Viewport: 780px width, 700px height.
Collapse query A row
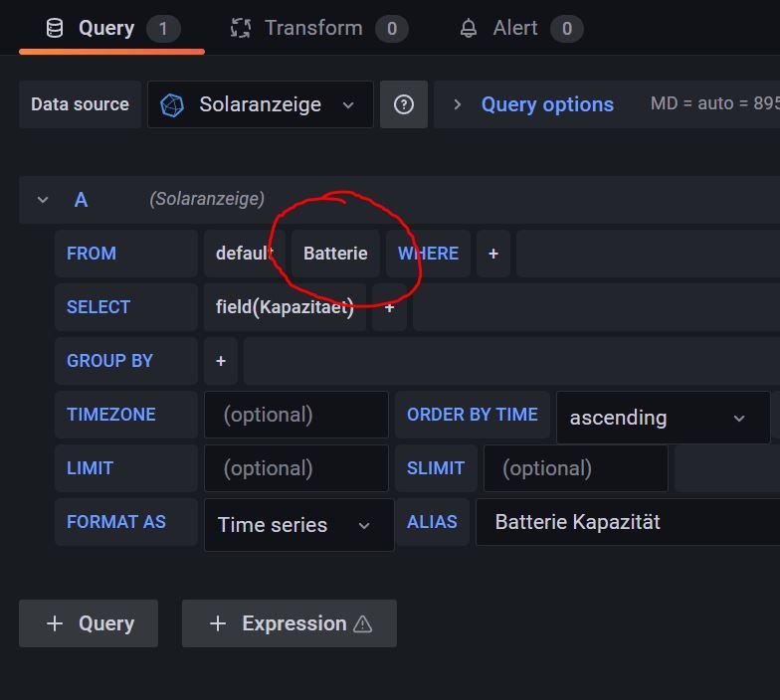pyautogui.click(x=43, y=200)
